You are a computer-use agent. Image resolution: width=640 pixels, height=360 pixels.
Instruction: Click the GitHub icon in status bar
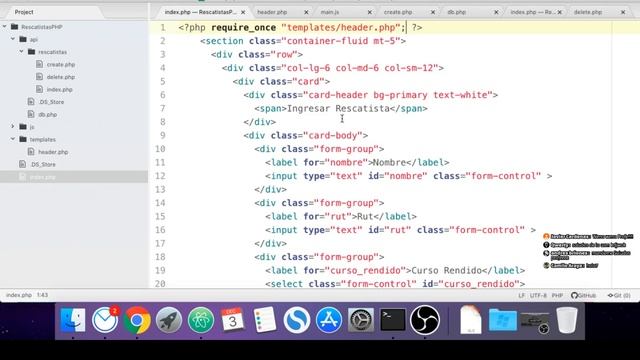[x=574, y=295]
